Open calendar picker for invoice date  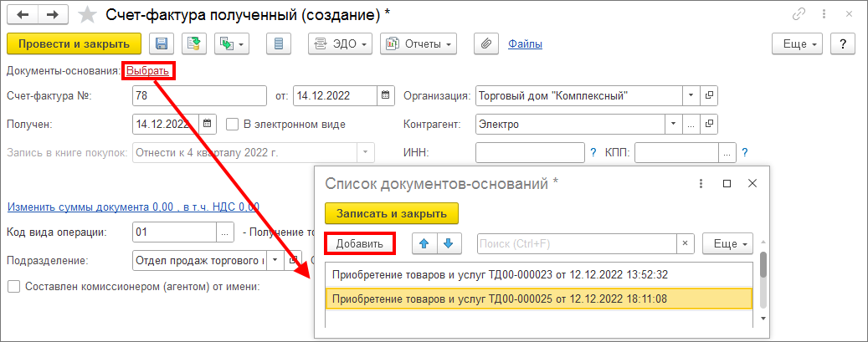pyautogui.click(x=385, y=96)
